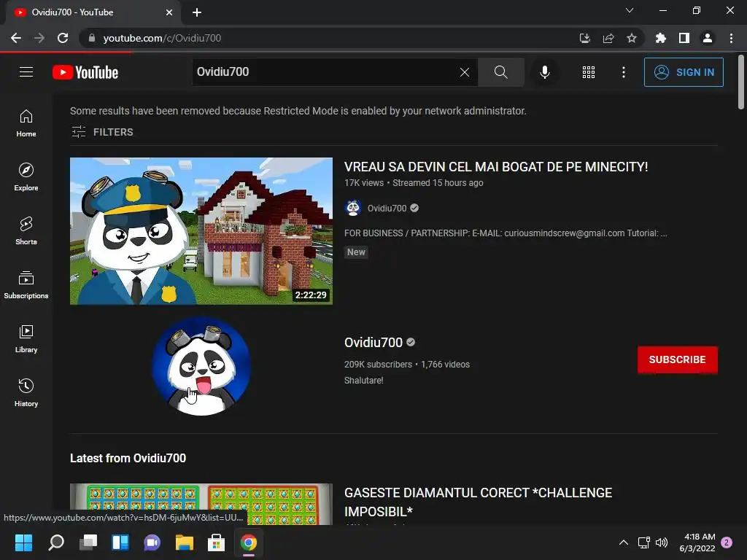747x560 pixels.
Task: Open volume control in tray
Action: tap(662, 542)
